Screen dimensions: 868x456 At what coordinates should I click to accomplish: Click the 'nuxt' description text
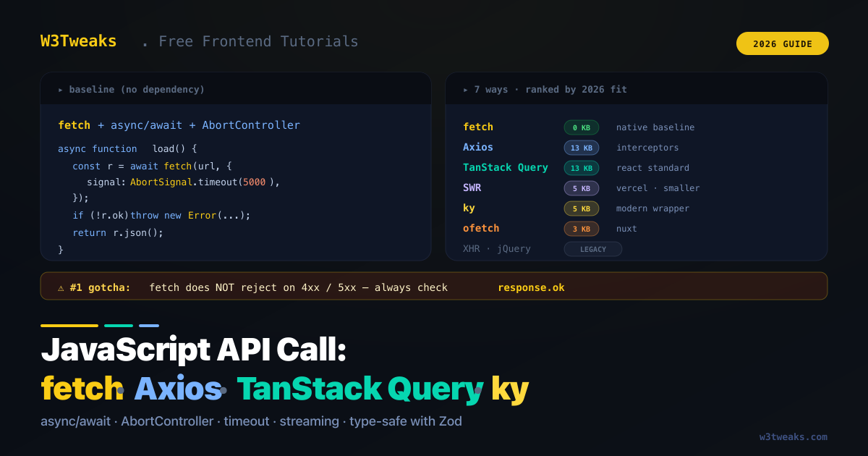click(626, 229)
